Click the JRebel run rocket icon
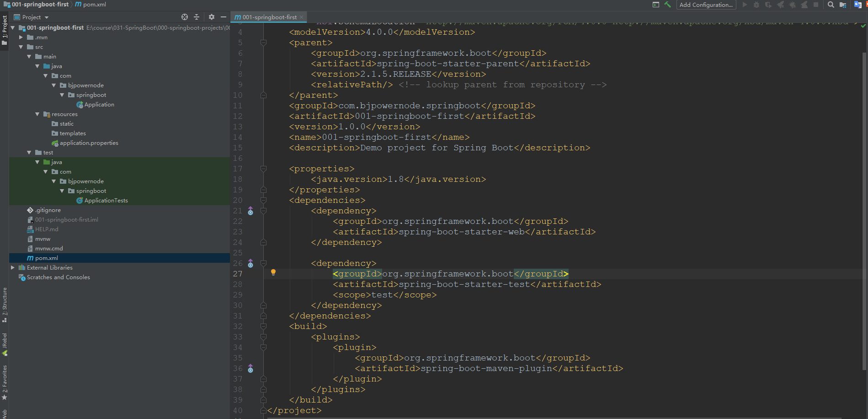Screen dimensions: 868x419 [780, 5]
